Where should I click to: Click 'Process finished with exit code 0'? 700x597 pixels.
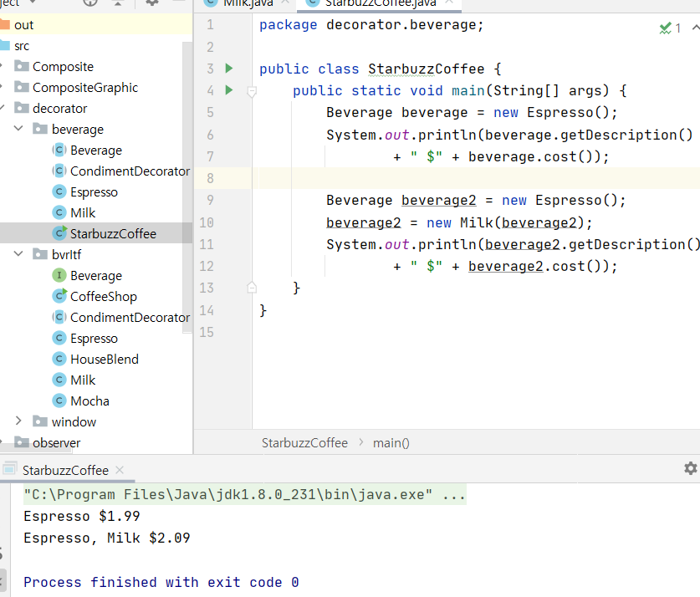(161, 582)
